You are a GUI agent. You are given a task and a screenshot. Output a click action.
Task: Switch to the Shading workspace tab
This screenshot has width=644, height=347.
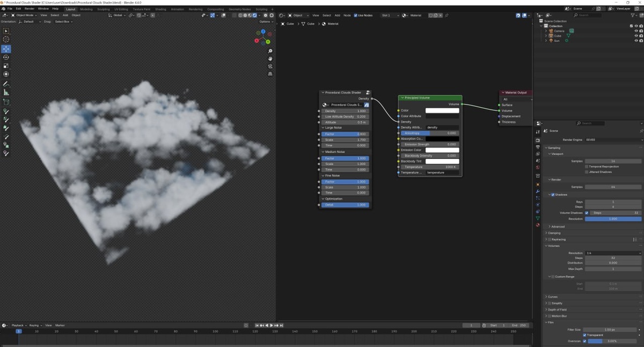coord(160,9)
